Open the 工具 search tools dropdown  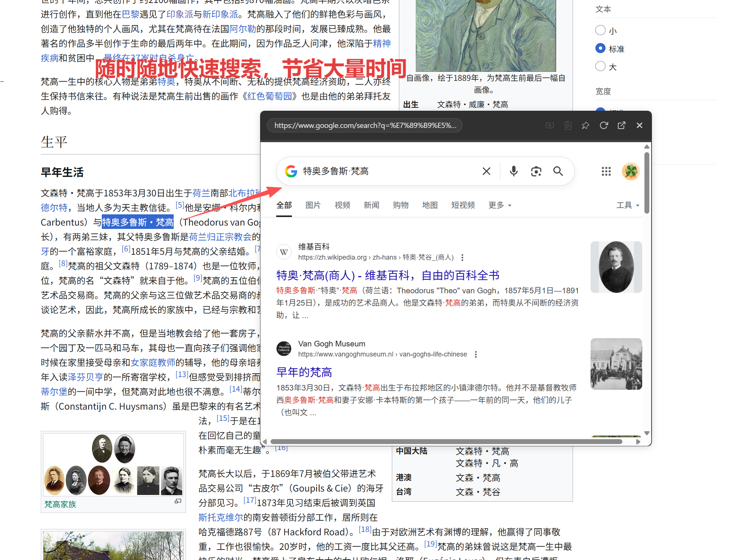[x=628, y=205]
